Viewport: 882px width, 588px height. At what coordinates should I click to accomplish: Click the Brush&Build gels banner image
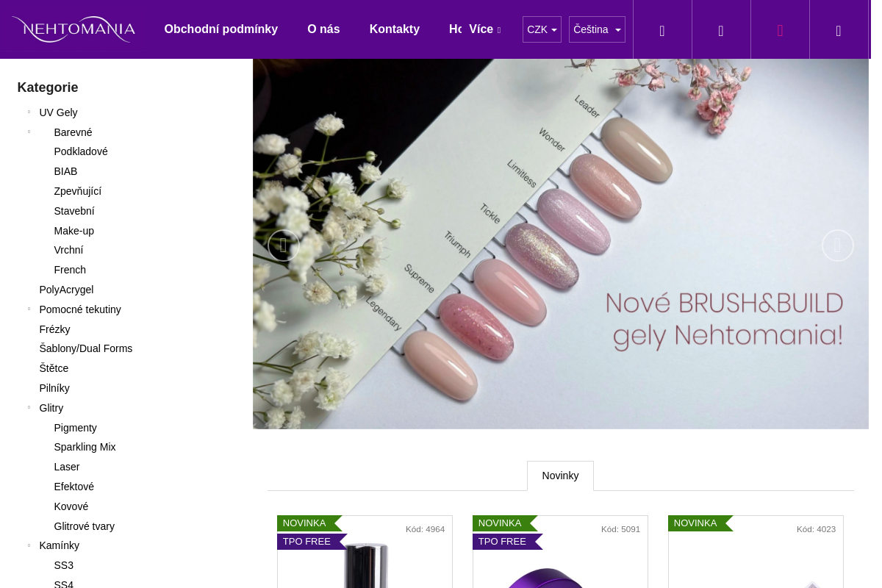[x=560, y=244]
